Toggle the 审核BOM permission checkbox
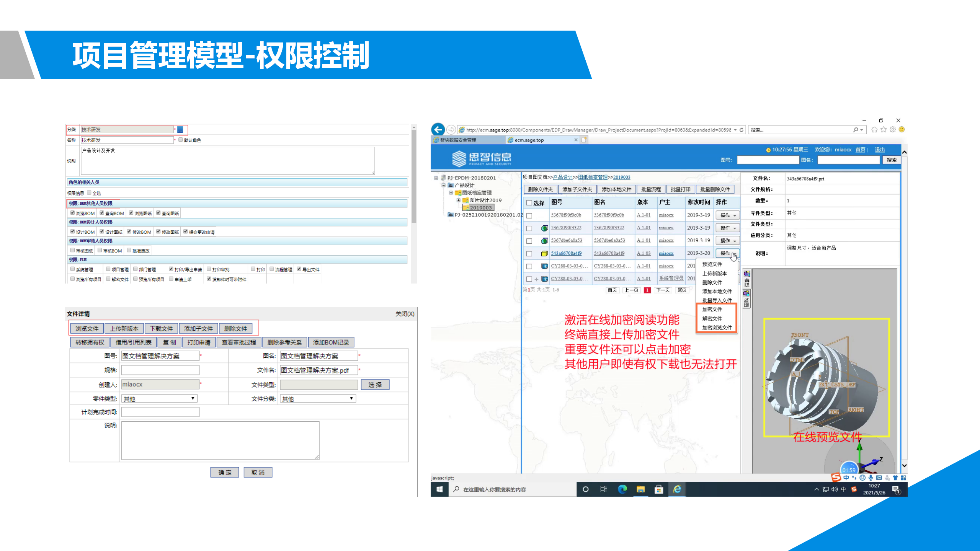Image resolution: width=980 pixels, height=551 pixels. [x=100, y=250]
